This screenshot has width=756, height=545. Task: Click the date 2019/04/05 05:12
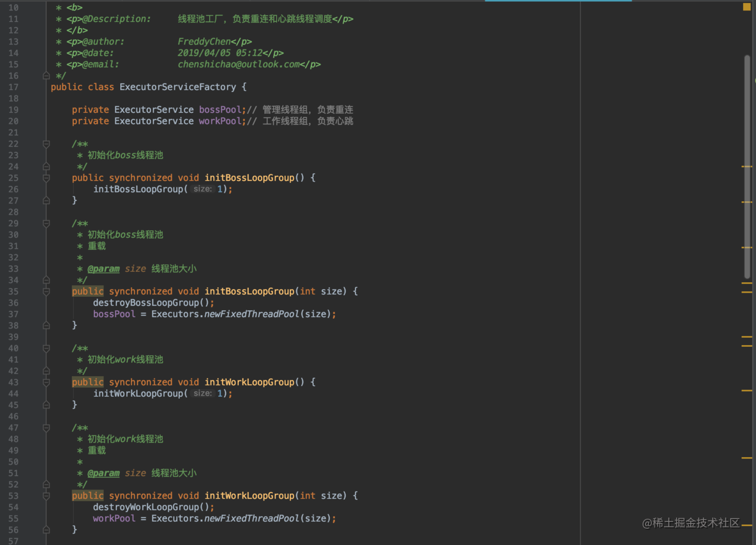(220, 53)
